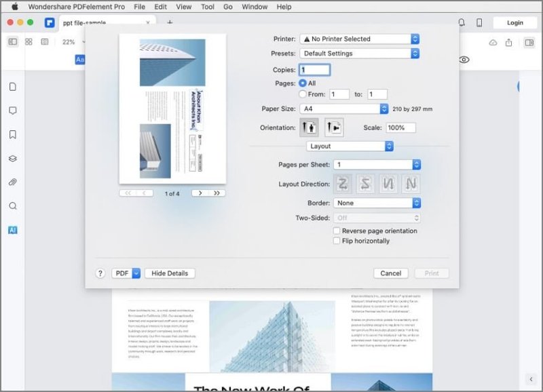
Task: Open the page thumbnails sidebar icon
Action: [x=12, y=87]
